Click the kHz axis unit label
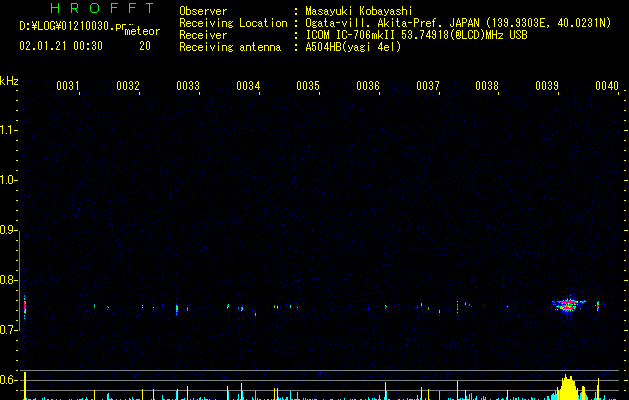The height and width of the screenshot is (400, 629). coord(9,81)
